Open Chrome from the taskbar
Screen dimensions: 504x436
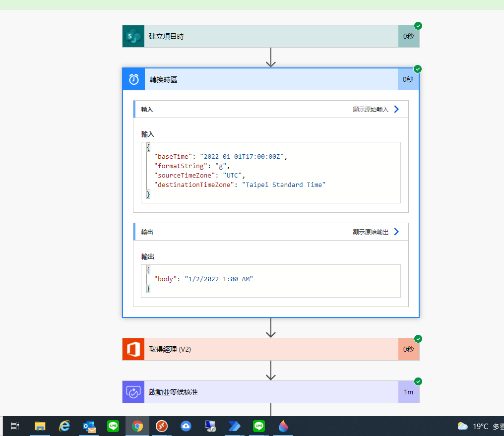click(137, 426)
